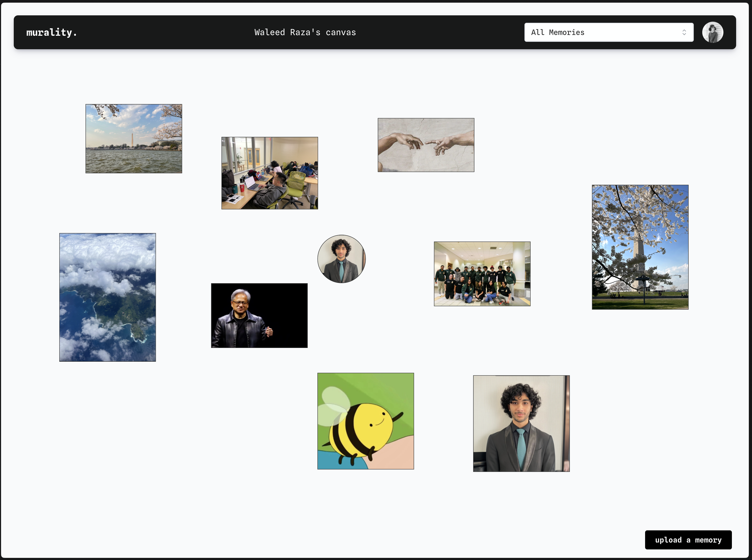752x560 pixels.
Task: Click the murality. logo
Action: point(52,33)
